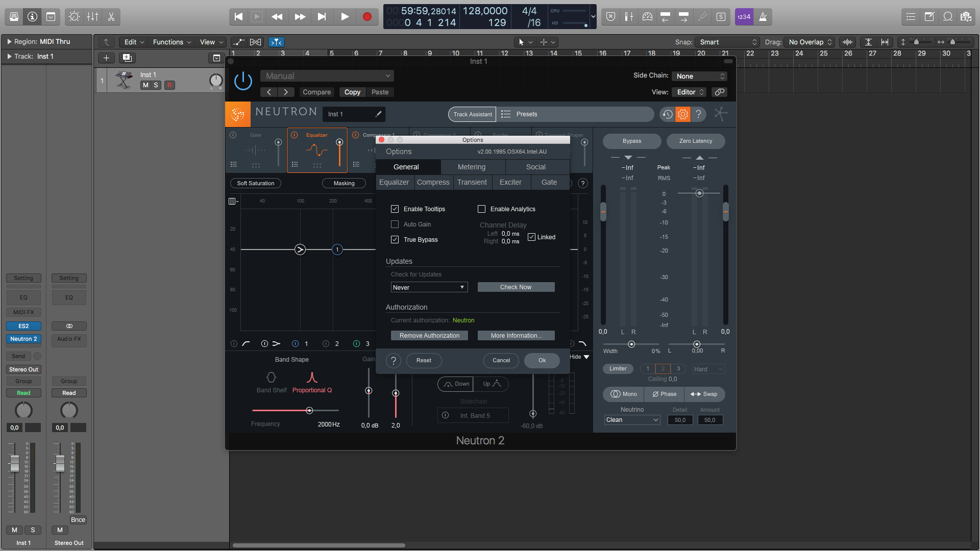980x551 pixels.
Task: Click the Neutron options gear icon
Action: tap(683, 114)
